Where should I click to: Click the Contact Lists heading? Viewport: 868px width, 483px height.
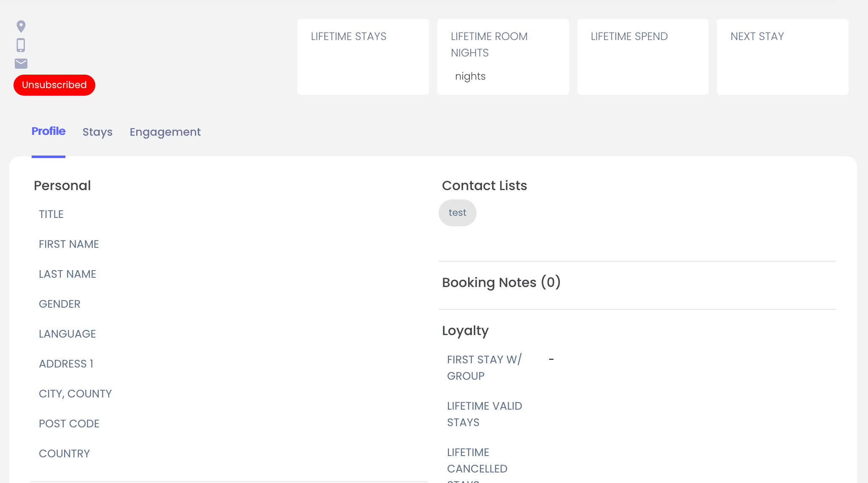pyautogui.click(x=484, y=185)
